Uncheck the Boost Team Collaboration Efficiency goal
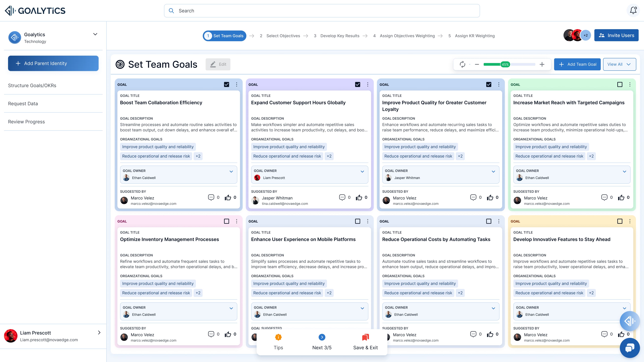The image size is (644, 362). coord(227,84)
